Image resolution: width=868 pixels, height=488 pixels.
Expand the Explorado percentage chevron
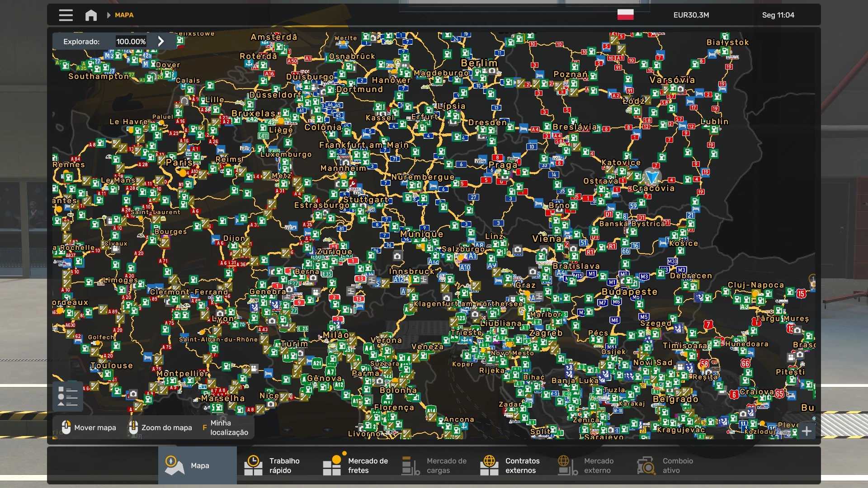click(161, 41)
